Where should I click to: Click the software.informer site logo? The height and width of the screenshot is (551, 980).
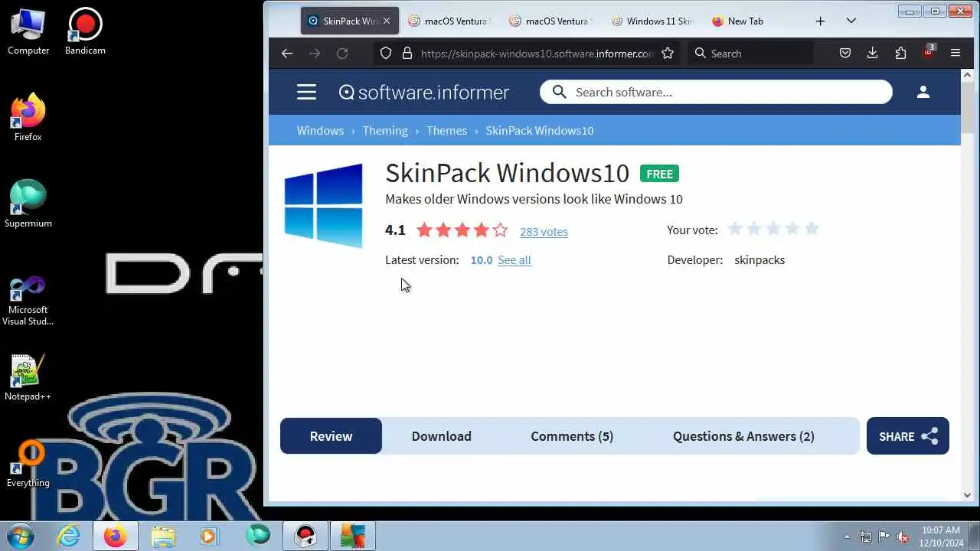(x=424, y=92)
